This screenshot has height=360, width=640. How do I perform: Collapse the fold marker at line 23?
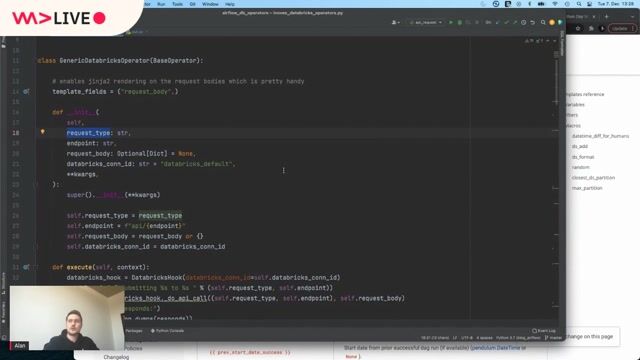point(36,184)
